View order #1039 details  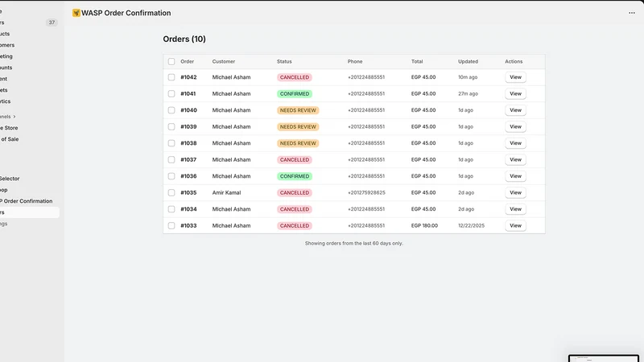[x=515, y=126]
